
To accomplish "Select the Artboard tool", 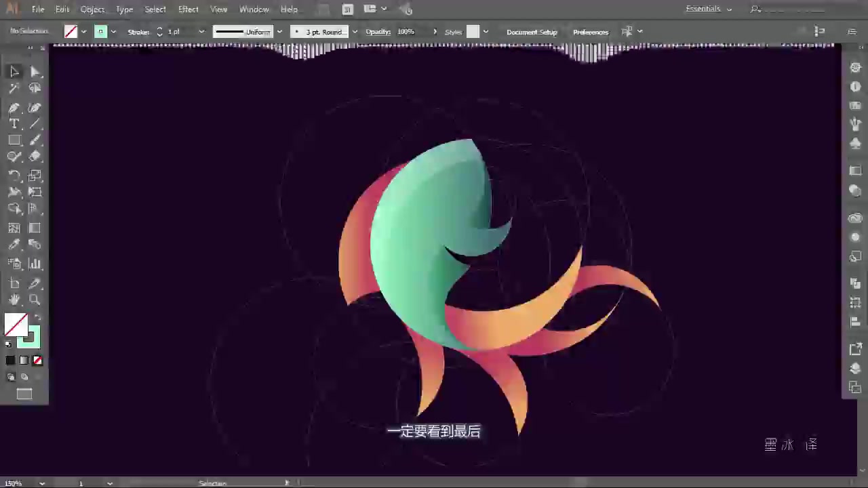I will point(14,283).
